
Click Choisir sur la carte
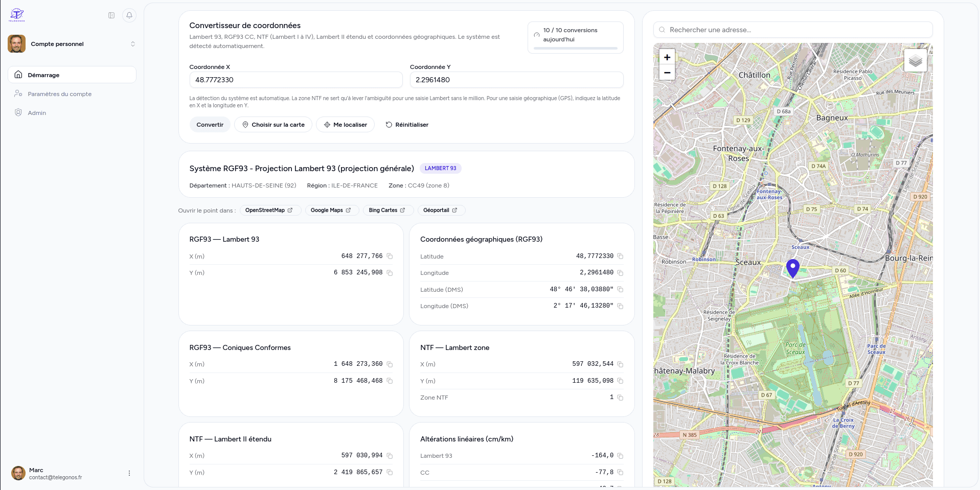273,125
